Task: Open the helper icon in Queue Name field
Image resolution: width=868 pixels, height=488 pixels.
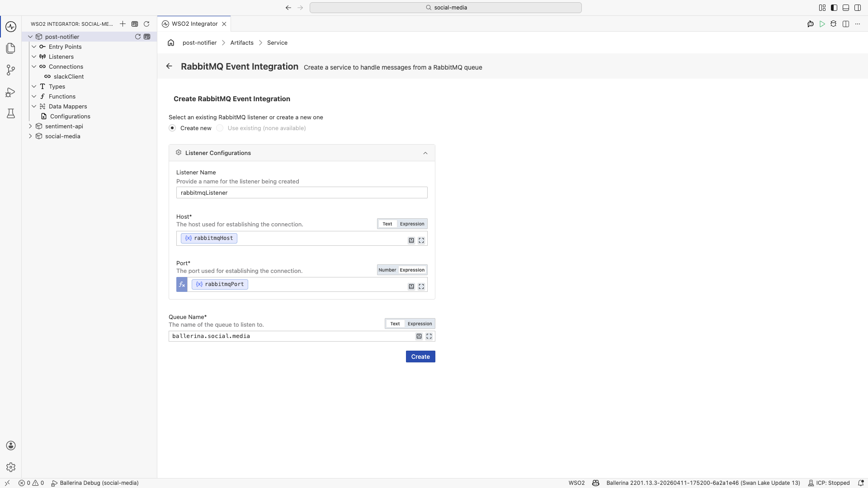Action: pyautogui.click(x=419, y=336)
